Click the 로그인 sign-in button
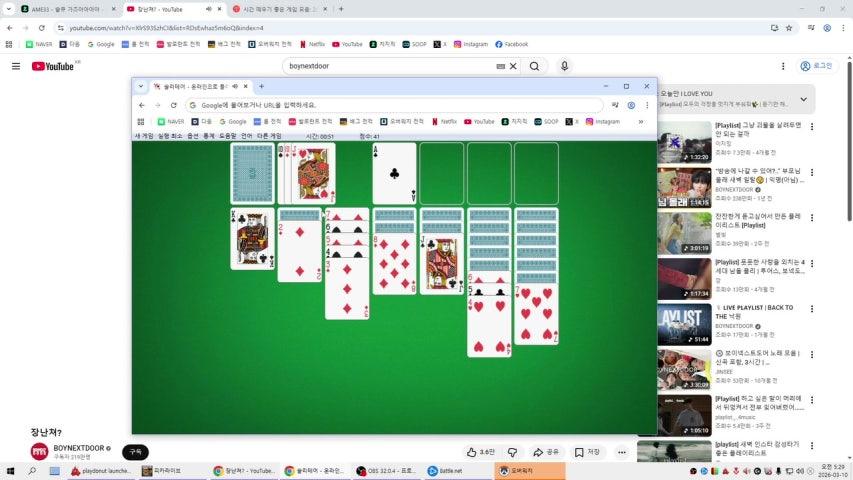 point(816,66)
